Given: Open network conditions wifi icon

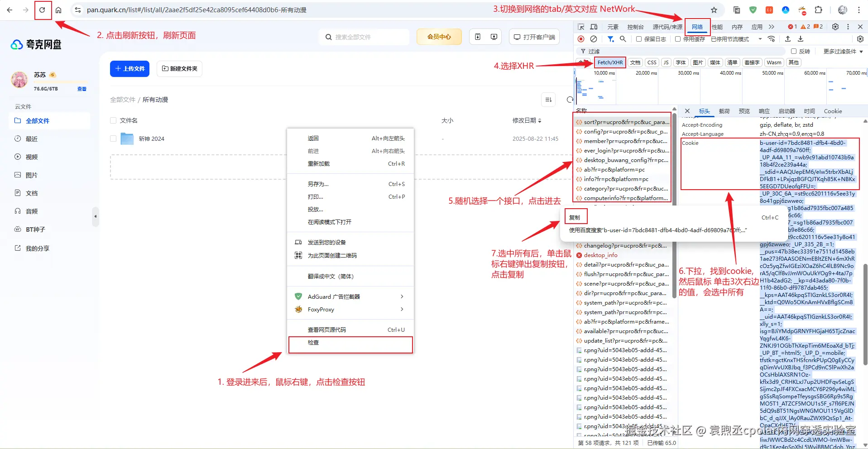Looking at the screenshot, I should (772, 39).
